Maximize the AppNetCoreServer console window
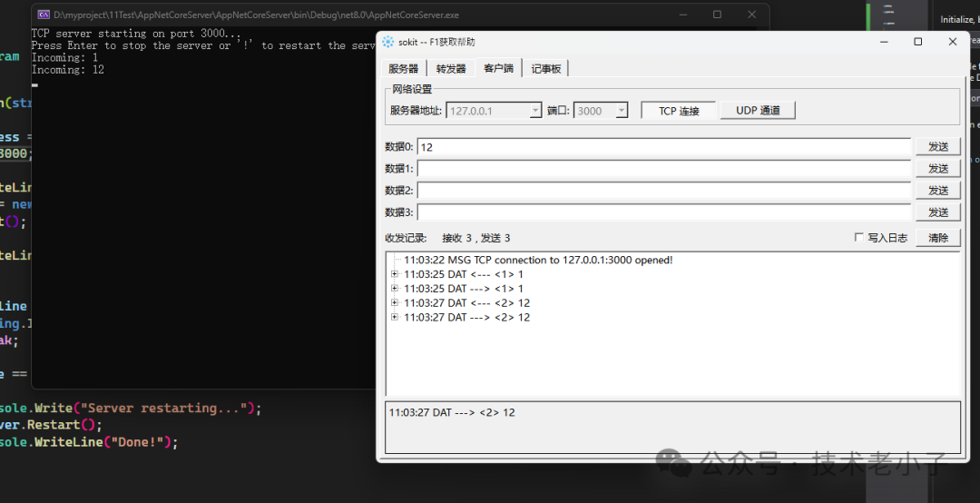Viewport: 980px width, 503px height. pos(717,15)
